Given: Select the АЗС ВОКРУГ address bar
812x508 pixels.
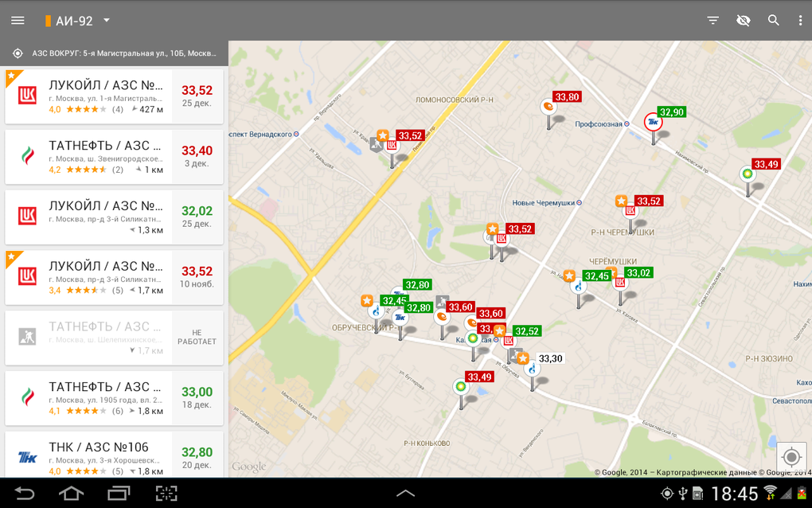Looking at the screenshot, I should (114, 53).
